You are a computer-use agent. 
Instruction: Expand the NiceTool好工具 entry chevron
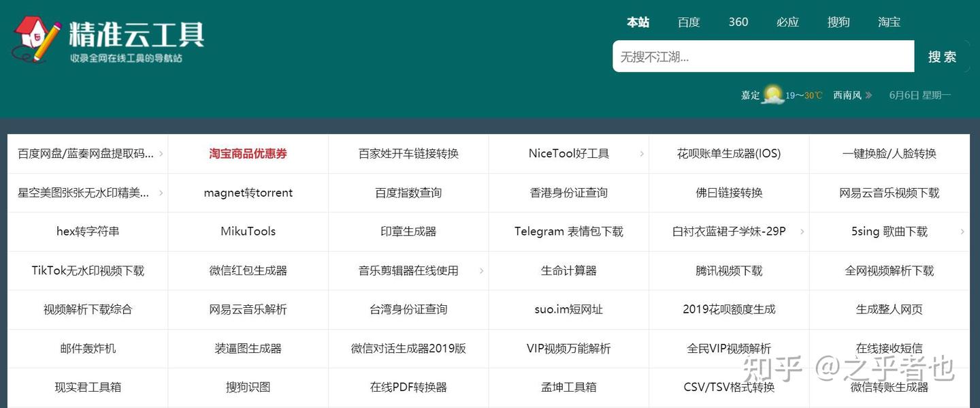tap(642, 154)
